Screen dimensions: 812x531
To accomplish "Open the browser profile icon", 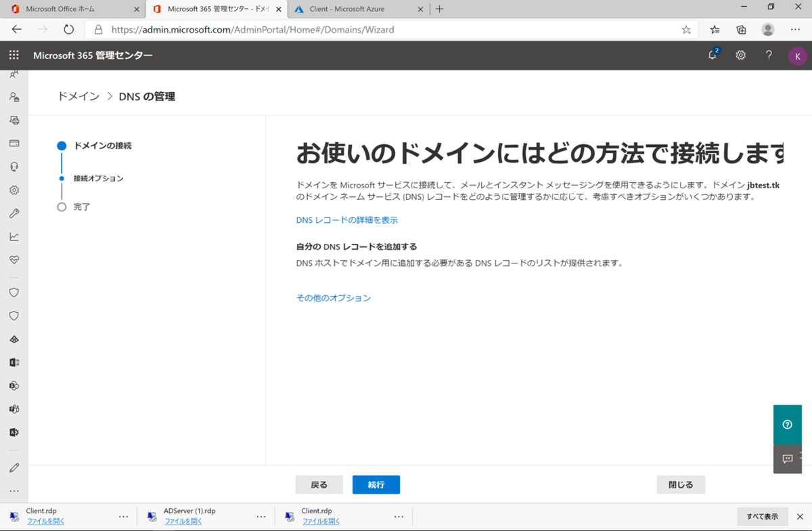I will pos(768,30).
